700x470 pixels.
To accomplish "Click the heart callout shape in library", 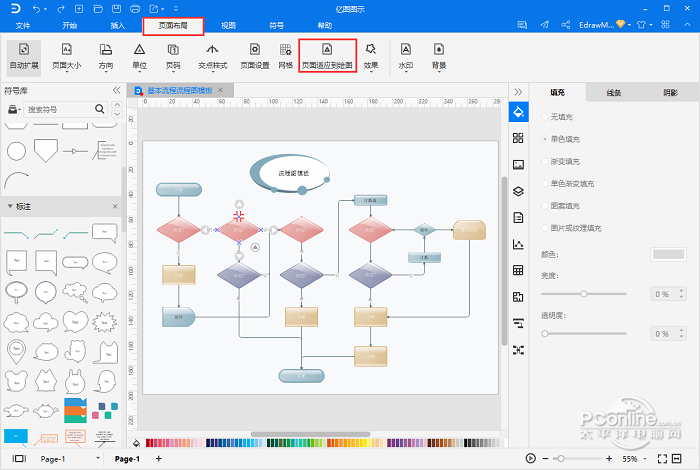I will [75, 321].
